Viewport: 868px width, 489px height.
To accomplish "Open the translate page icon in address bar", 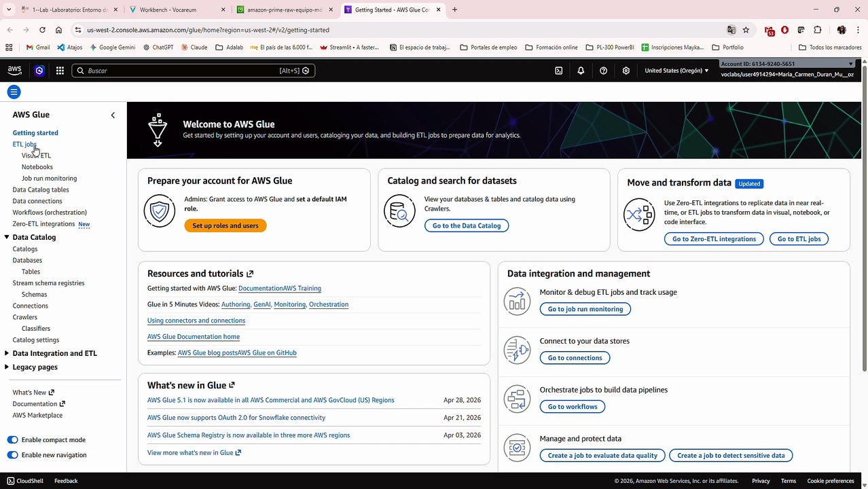I will [731, 30].
